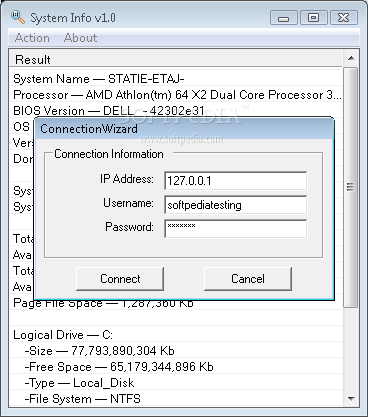Select the -Size 77,793,890,304 Kb row

176,351
